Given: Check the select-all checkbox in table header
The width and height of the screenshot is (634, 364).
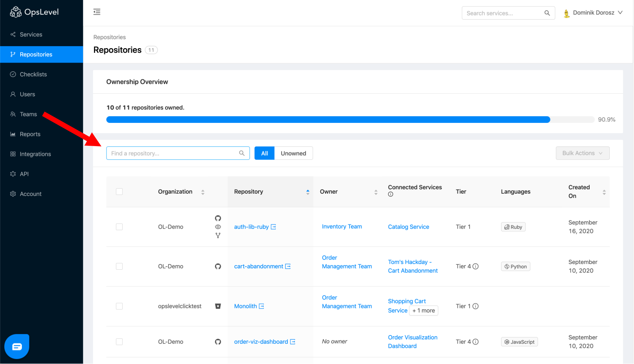Looking at the screenshot, I should [x=119, y=192].
